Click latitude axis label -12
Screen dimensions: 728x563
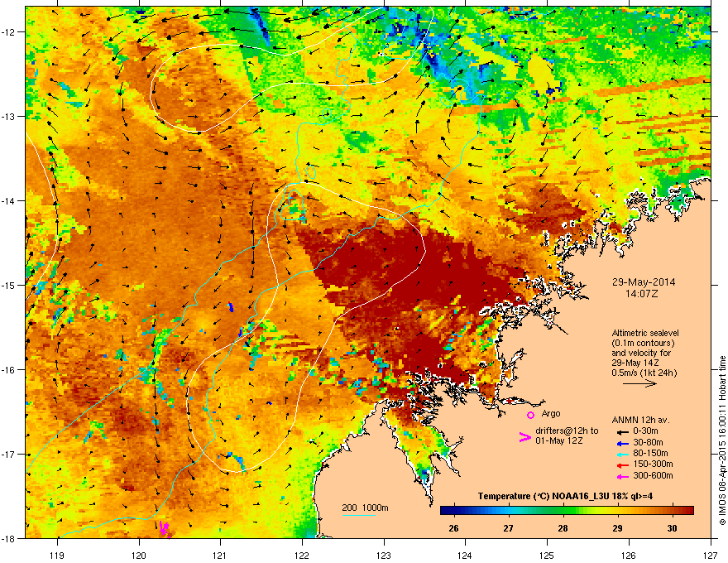[x=8, y=32]
